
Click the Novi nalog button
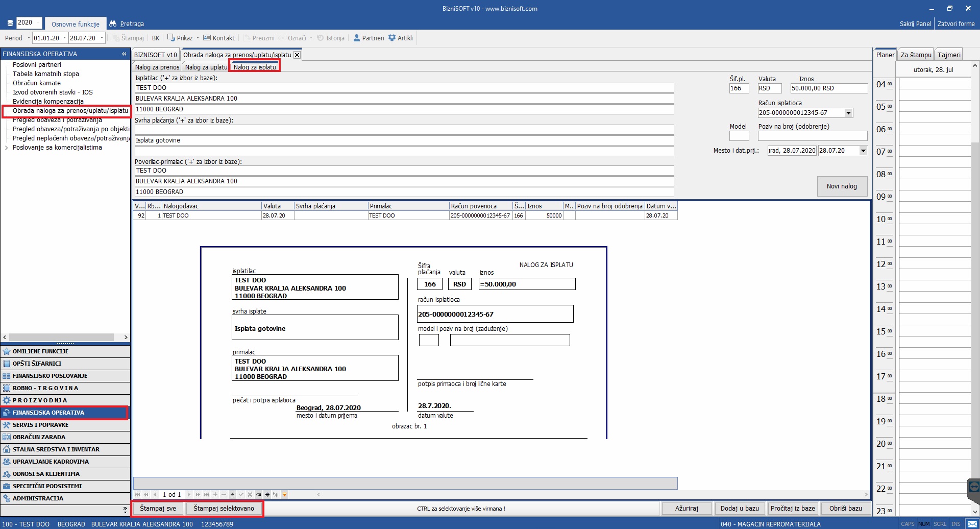tap(842, 186)
